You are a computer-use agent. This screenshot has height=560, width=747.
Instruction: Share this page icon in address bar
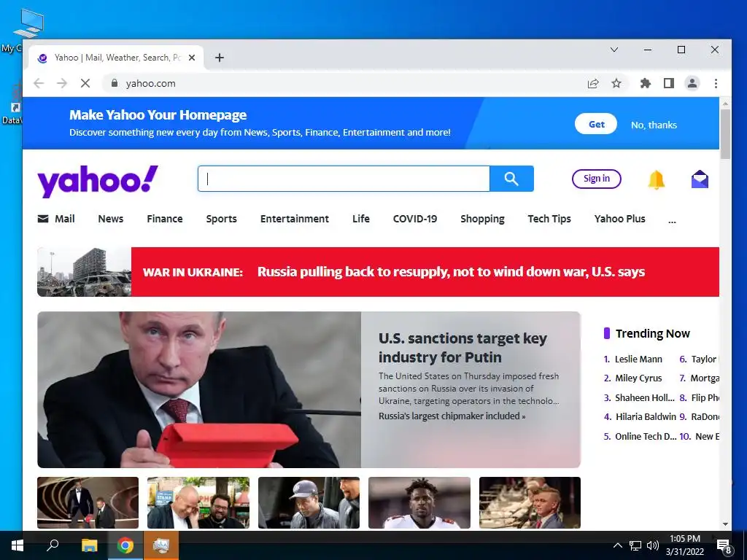click(593, 83)
